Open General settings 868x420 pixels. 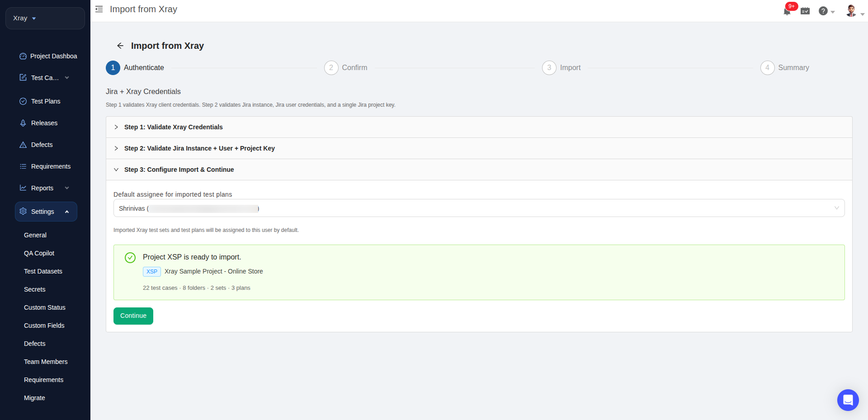click(35, 235)
